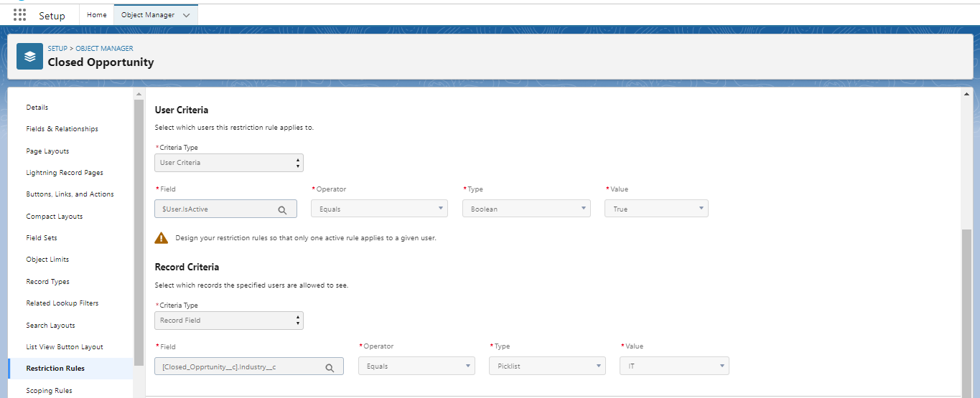980x398 pixels.
Task: Open the Value dropdown showing IT
Action: point(674,366)
